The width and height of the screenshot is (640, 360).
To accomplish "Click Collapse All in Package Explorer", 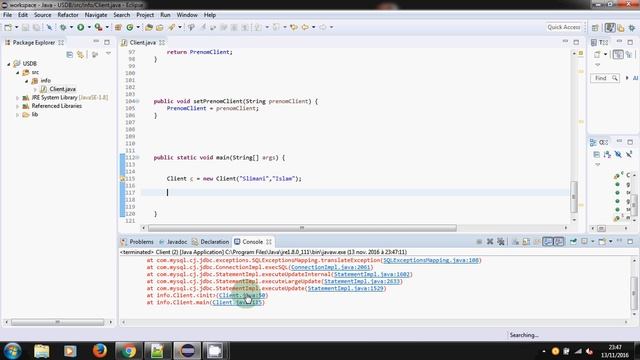I will [x=70, y=54].
